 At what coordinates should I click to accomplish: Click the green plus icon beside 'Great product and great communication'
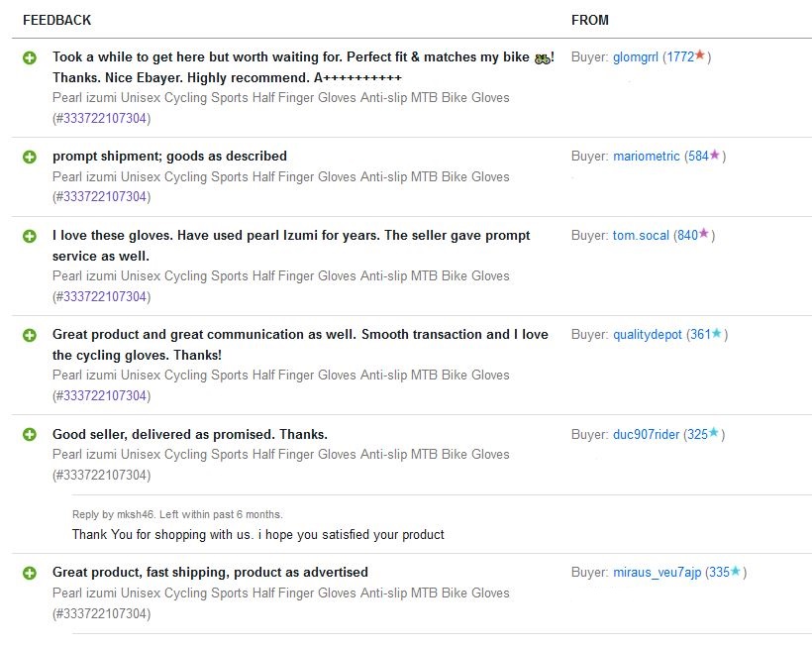(30, 335)
